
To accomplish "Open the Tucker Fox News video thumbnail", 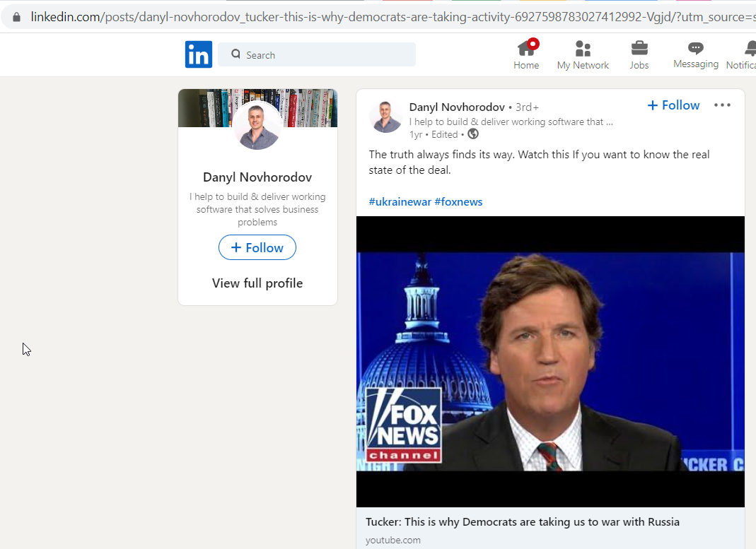I will [x=550, y=362].
